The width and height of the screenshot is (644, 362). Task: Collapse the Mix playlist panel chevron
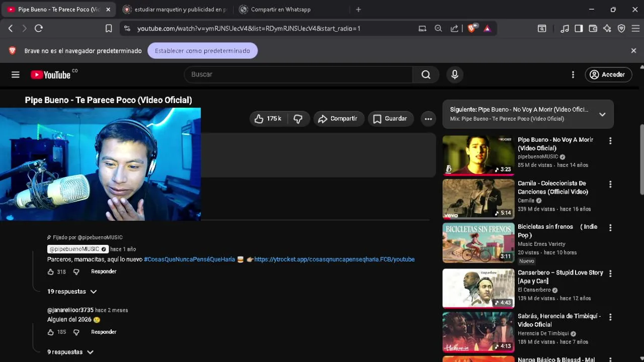point(602,114)
